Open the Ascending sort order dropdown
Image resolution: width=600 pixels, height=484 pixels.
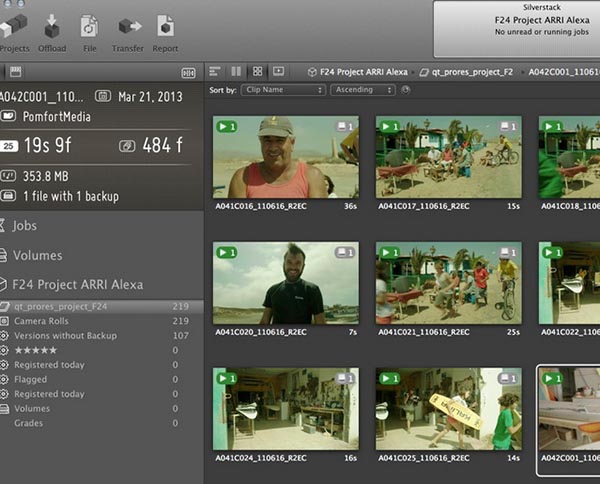(x=363, y=90)
